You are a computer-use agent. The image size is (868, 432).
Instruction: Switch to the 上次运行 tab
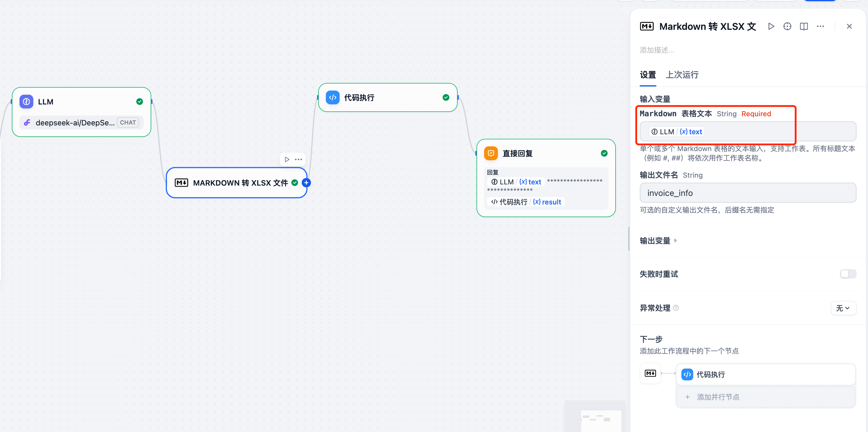tap(682, 75)
